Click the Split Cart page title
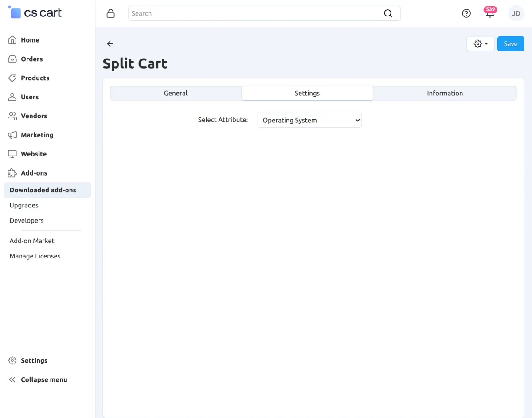 click(x=135, y=64)
